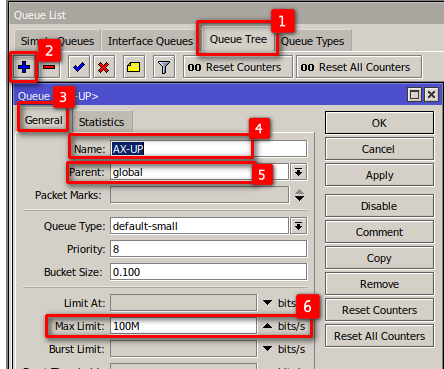Open the Statistics tab
The height and width of the screenshot is (369, 444).
101,122
